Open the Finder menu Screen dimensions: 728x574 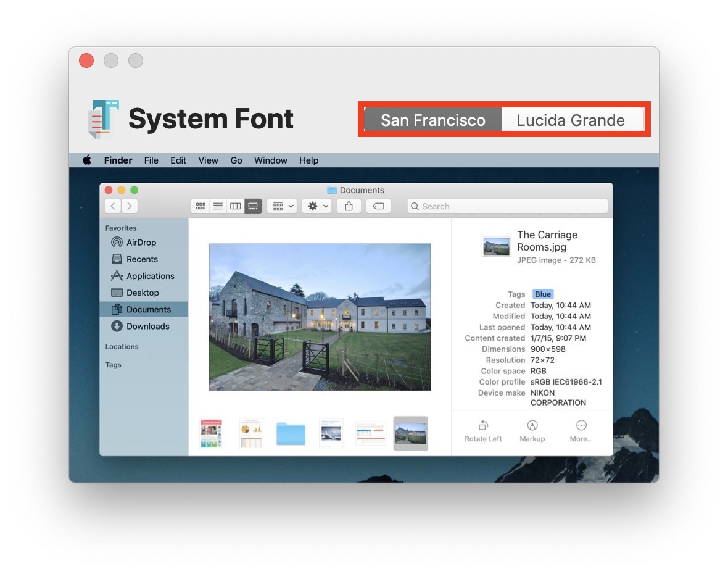(118, 160)
